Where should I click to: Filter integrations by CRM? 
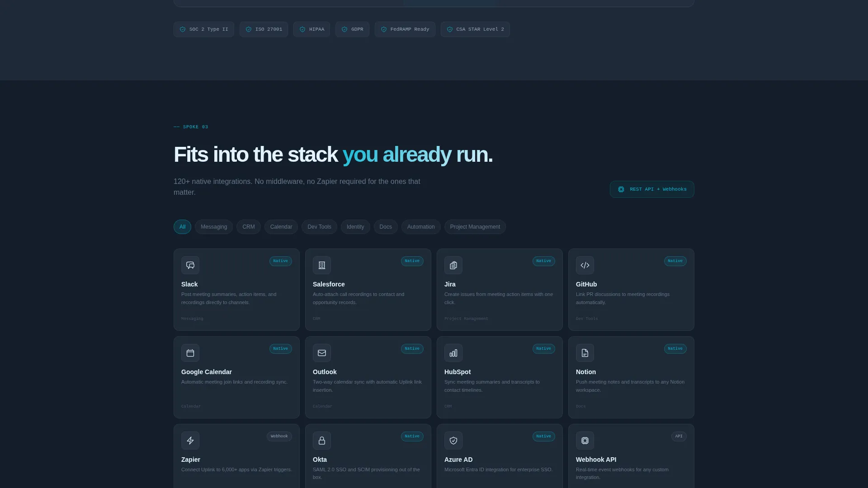pyautogui.click(x=249, y=227)
